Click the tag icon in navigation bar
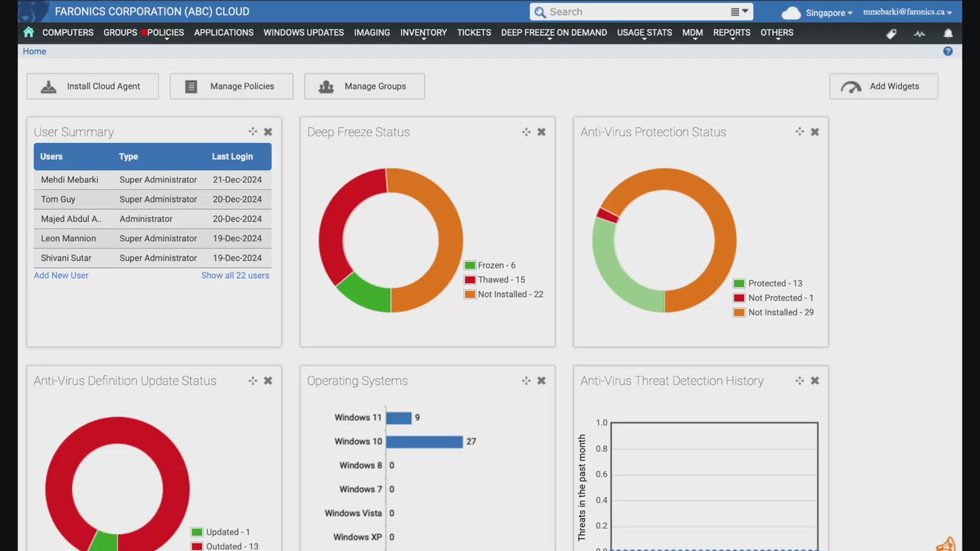Viewport: 980px width, 551px height. [891, 34]
